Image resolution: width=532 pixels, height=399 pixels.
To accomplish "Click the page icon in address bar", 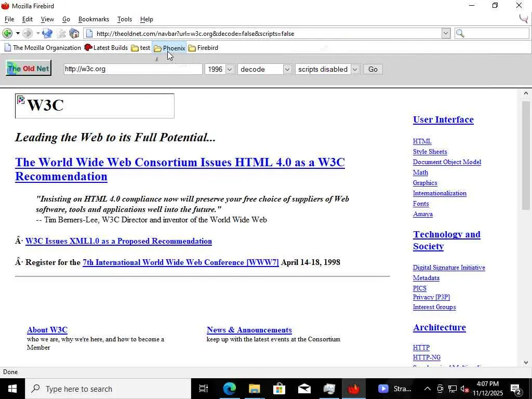I will [x=89, y=33].
